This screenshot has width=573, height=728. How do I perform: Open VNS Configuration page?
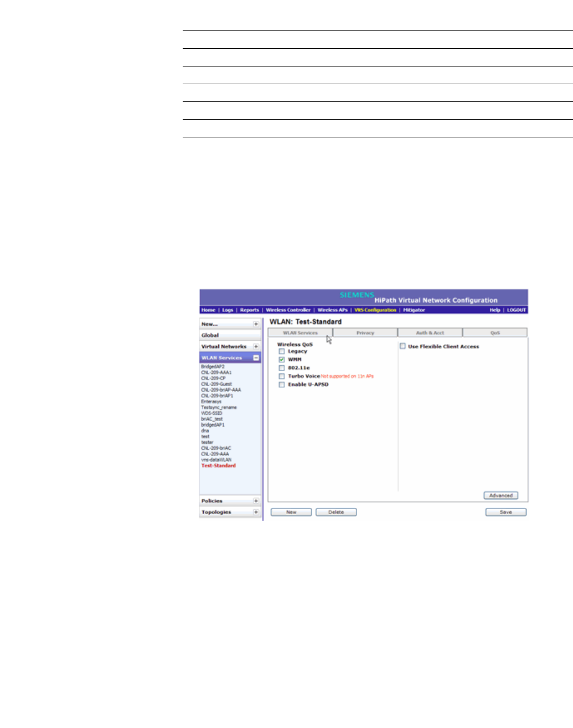pos(375,310)
